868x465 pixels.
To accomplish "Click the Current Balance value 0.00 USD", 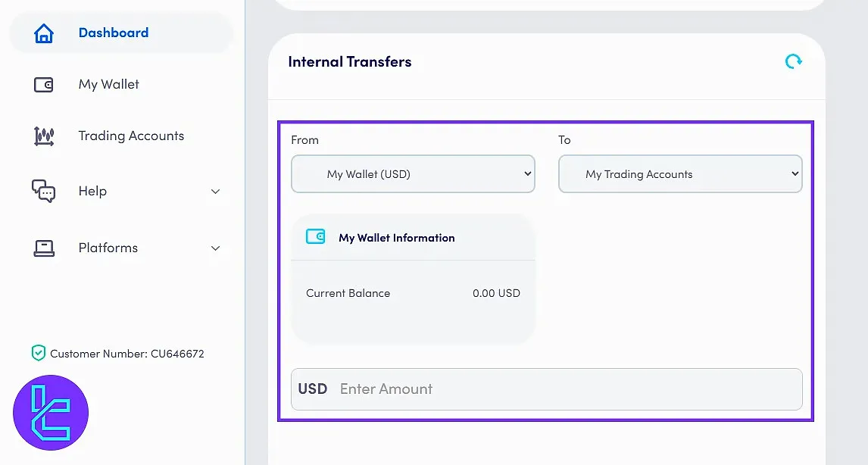I will point(497,293).
